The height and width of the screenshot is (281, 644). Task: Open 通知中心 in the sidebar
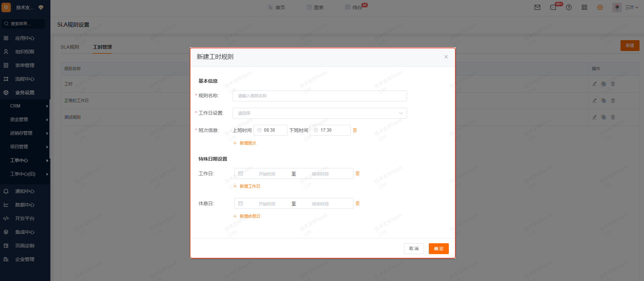tap(25, 191)
